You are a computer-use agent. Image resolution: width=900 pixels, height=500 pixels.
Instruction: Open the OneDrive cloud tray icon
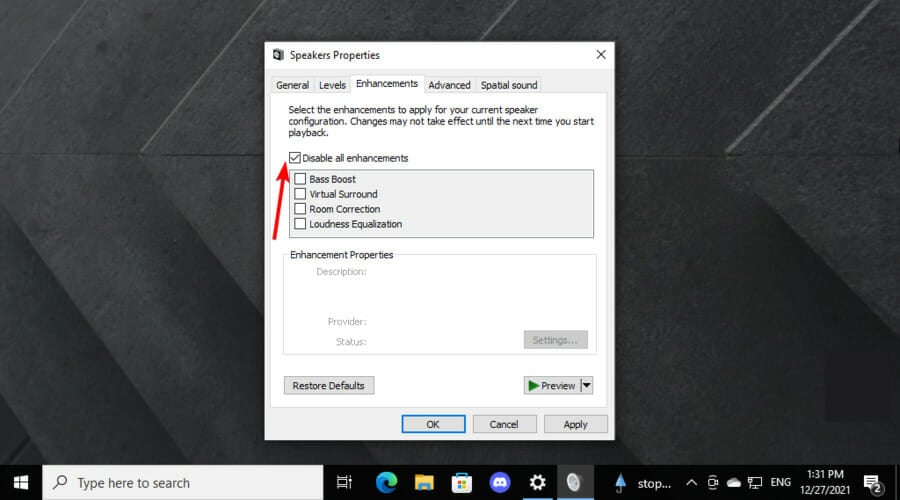tap(734, 483)
